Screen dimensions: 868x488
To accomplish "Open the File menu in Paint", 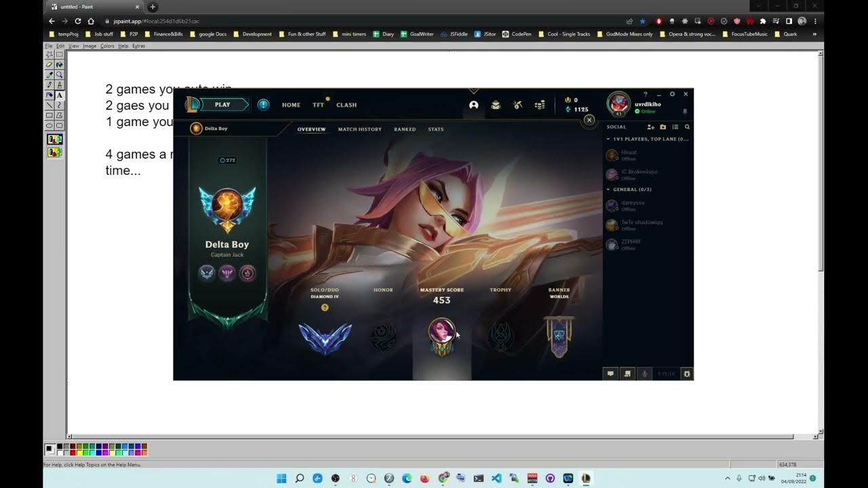I will tap(49, 46).
